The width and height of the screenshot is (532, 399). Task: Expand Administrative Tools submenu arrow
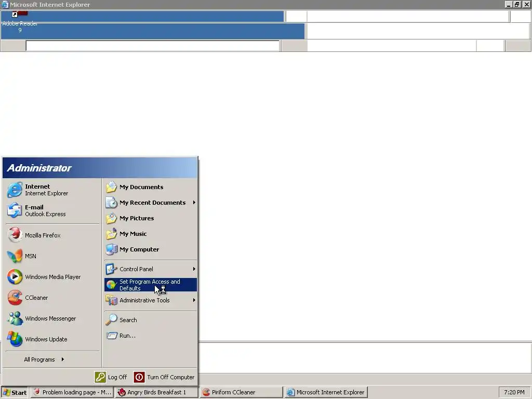coord(194,300)
